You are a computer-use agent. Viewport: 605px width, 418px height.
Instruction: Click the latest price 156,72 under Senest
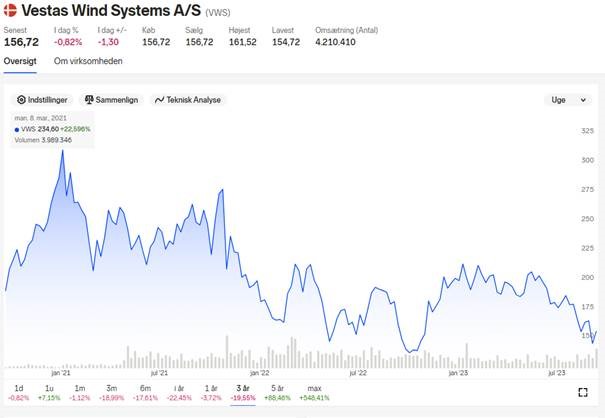(x=21, y=42)
